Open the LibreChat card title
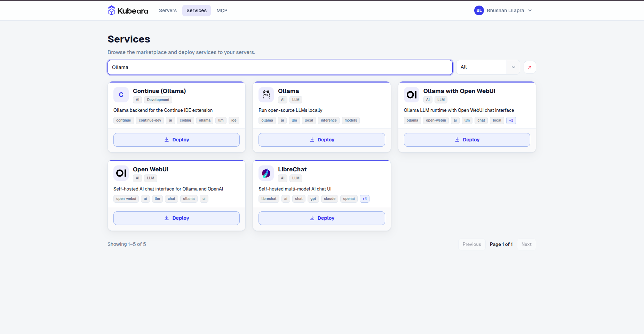Screen dimensions: 644x334 292,169
